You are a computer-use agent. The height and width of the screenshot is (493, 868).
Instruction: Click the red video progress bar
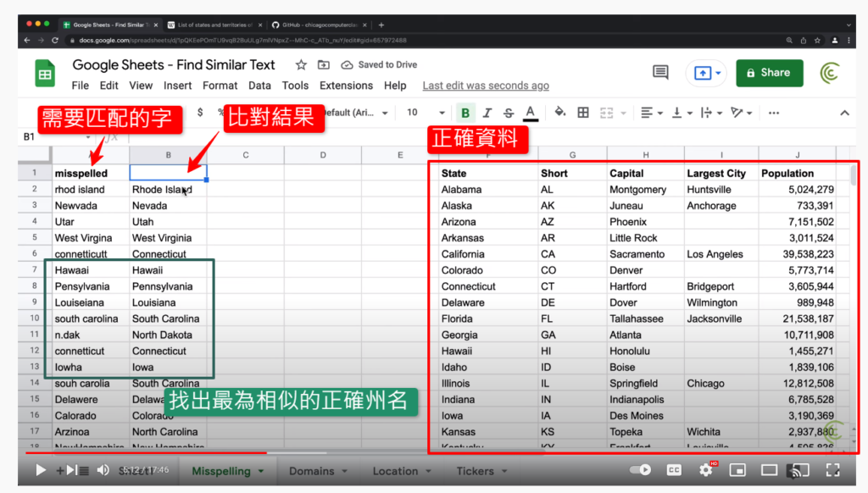pyautogui.click(x=146, y=452)
